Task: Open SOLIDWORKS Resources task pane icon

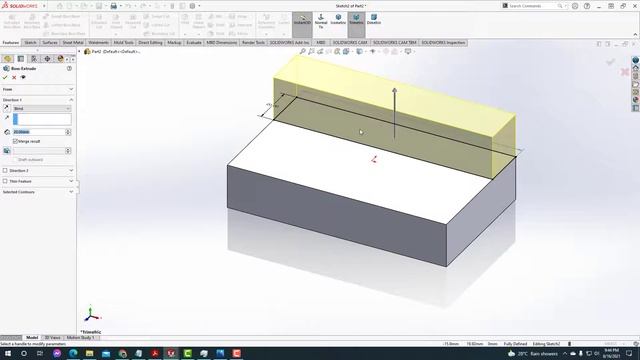Action: coord(636,69)
